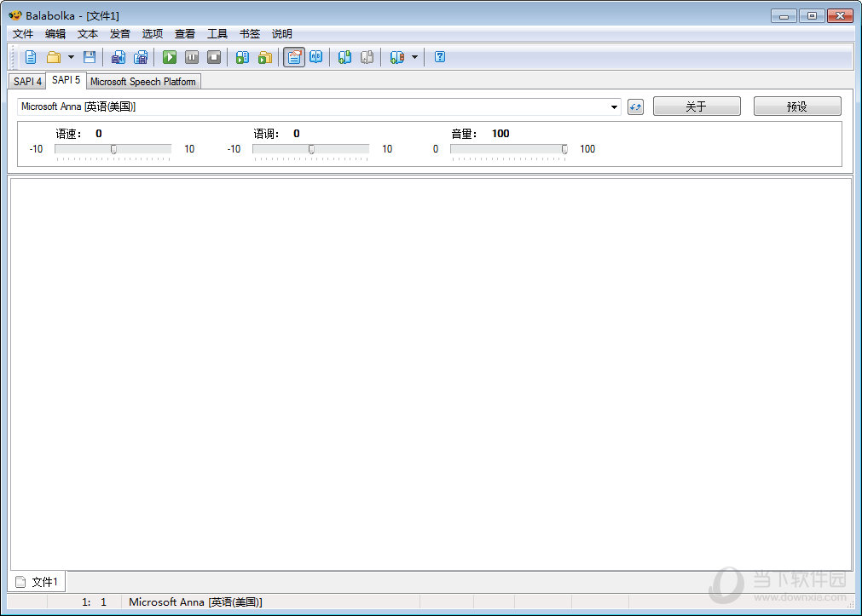The image size is (862, 616).
Task: Expand the bookmarks dropdown arrow
Action: (414, 57)
